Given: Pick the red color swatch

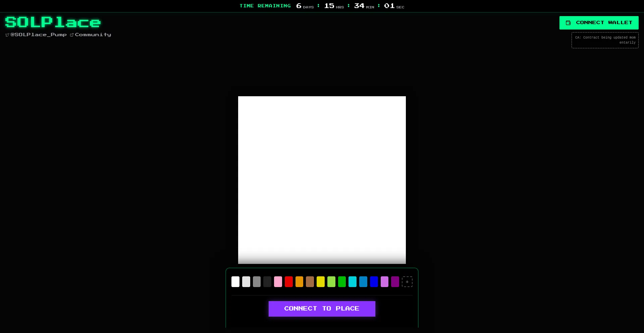Looking at the screenshot, I should [289, 282].
